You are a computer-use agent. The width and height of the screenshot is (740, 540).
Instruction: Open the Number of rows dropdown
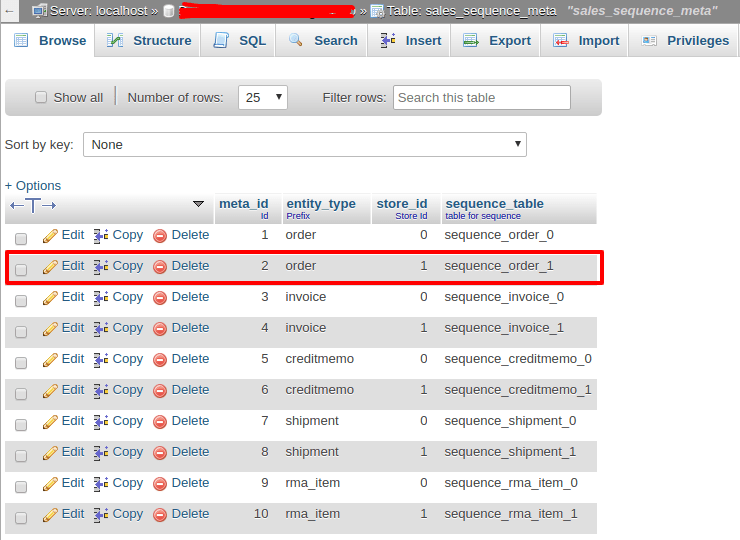tap(263, 97)
